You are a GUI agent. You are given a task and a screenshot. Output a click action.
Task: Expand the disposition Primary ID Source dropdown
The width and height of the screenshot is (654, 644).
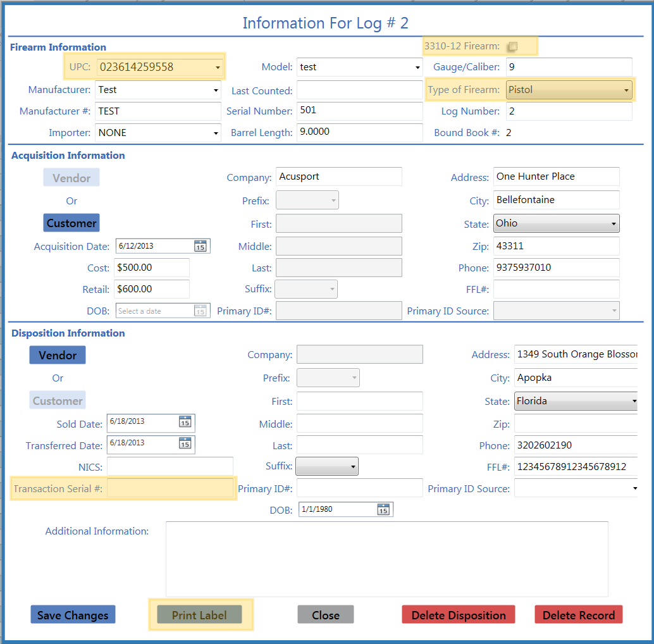(634, 488)
